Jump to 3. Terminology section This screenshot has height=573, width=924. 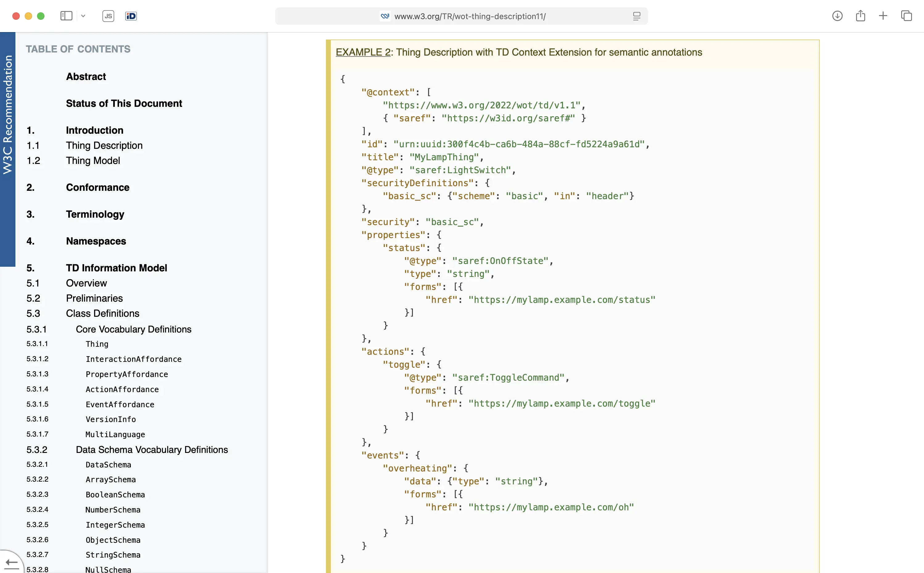pos(95,215)
